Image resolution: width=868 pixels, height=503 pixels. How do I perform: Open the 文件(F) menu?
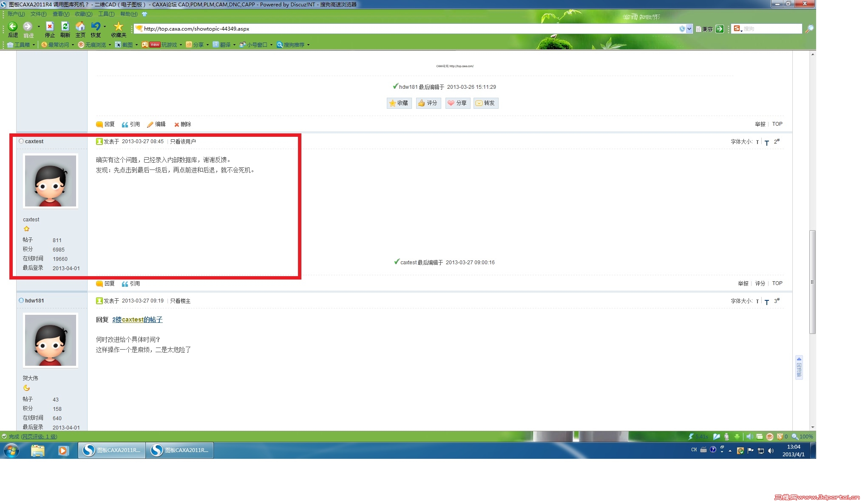click(38, 14)
